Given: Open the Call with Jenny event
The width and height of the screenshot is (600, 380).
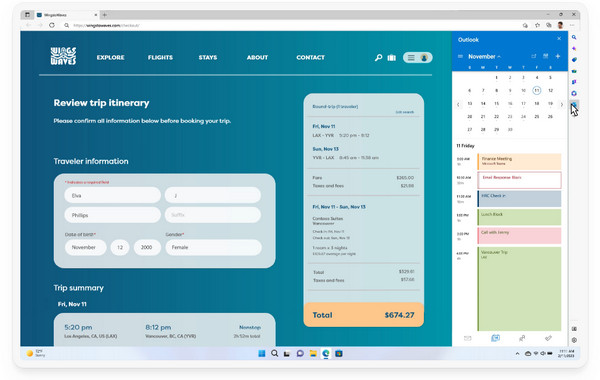Looking at the screenshot, I should tap(519, 236).
